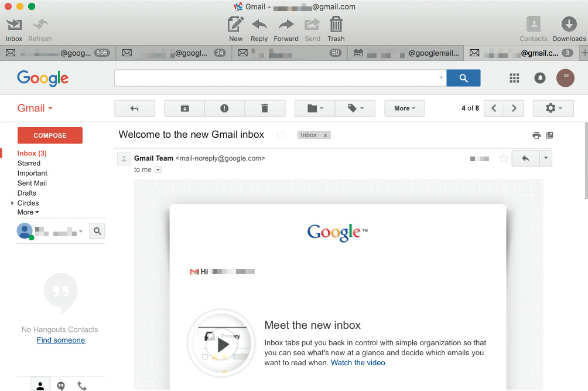Click the message pane vertical scrollbar
Screen dimensions: 588x391
click(586, 161)
